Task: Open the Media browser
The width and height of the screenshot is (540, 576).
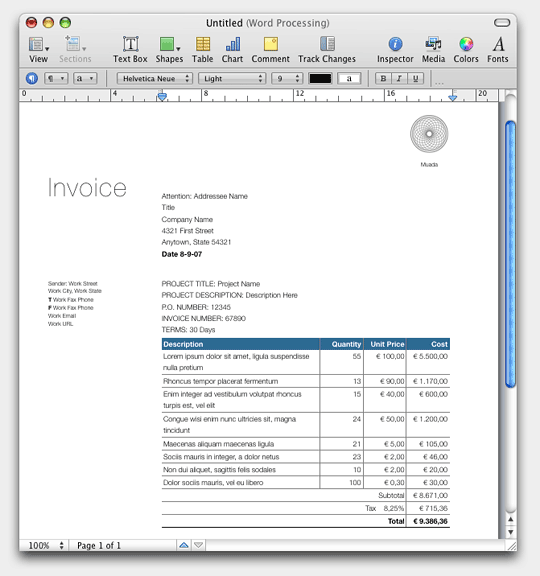Action: click(433, 50)
